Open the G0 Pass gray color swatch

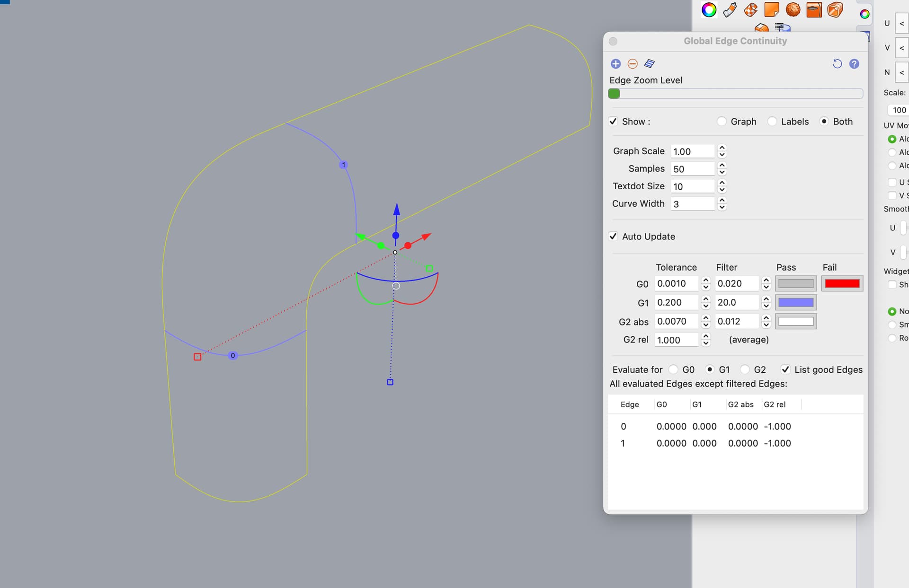click(x=796, y=283)
